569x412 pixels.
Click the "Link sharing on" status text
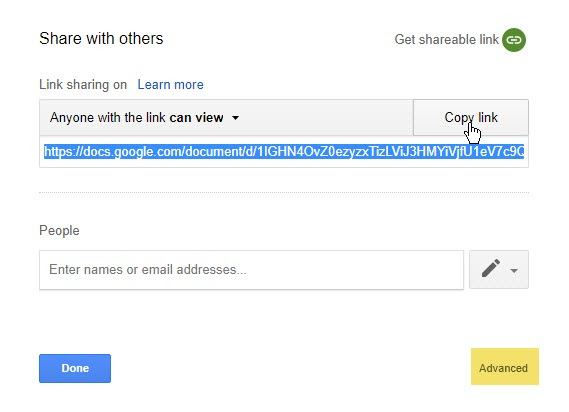tap(83, 85)
